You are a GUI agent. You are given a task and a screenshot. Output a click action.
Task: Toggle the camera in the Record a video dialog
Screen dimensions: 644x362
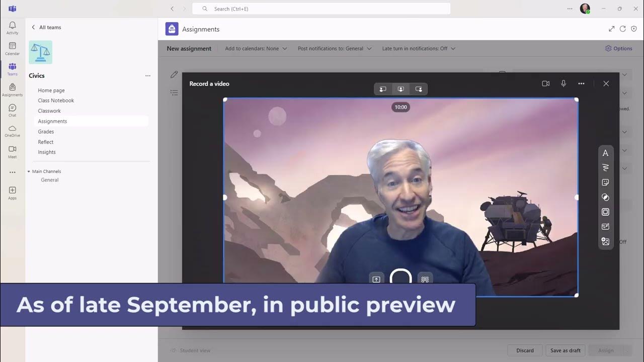point(545,83)
